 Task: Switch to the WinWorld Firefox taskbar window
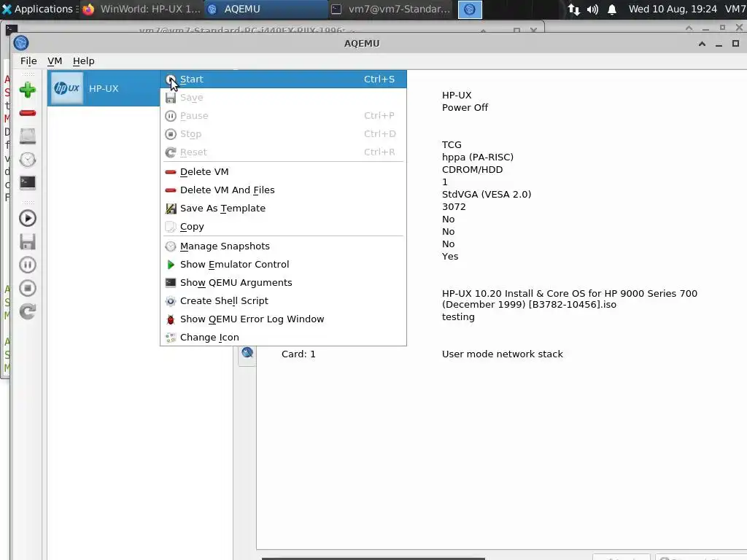point(142,9)
